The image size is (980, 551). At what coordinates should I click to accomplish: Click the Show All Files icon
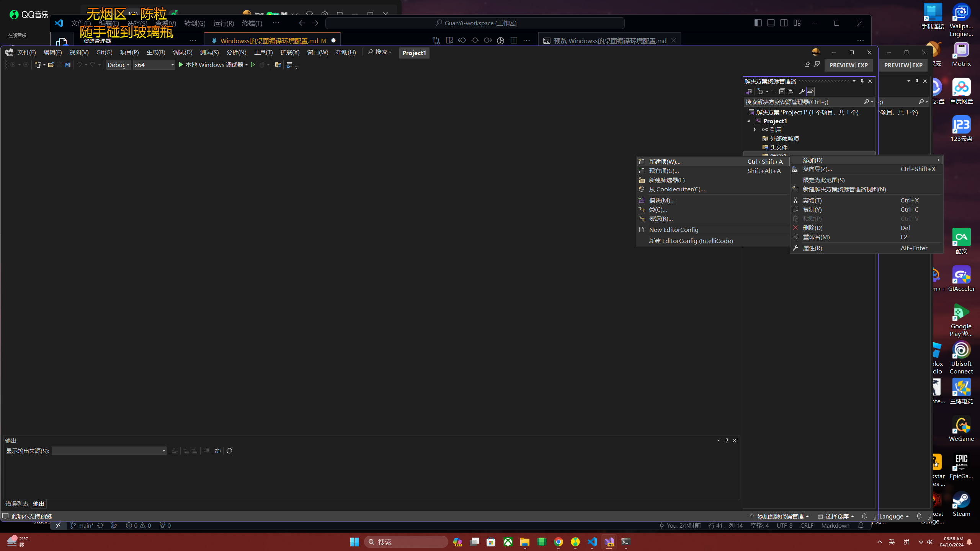791,91
